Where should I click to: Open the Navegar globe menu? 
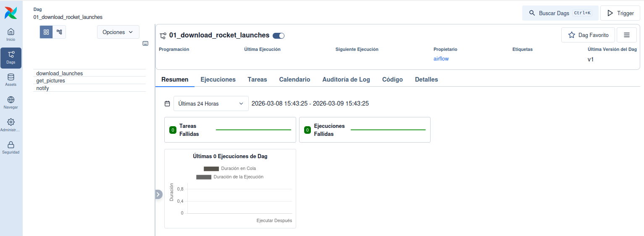point(11,103)
